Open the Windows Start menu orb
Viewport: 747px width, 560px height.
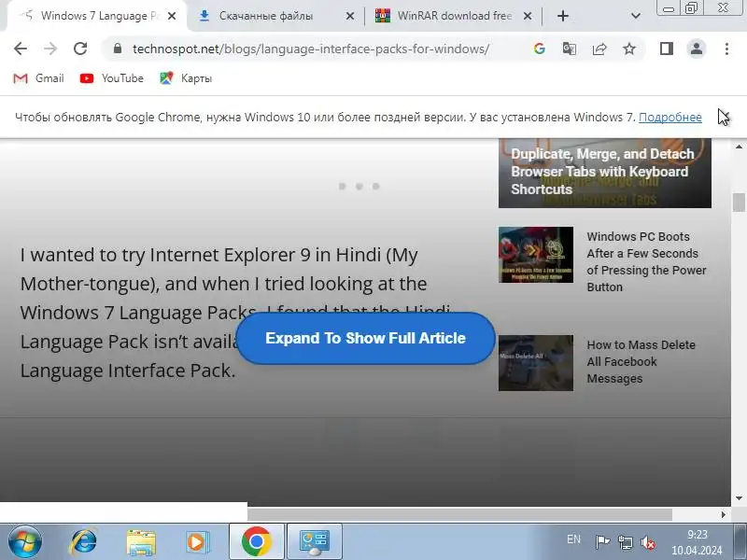click(x=25, y=542)
